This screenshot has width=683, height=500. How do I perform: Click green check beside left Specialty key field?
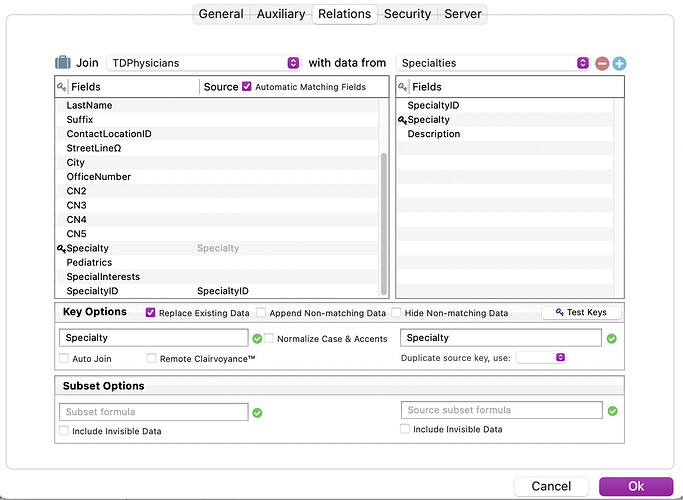[x=257, y=338]
